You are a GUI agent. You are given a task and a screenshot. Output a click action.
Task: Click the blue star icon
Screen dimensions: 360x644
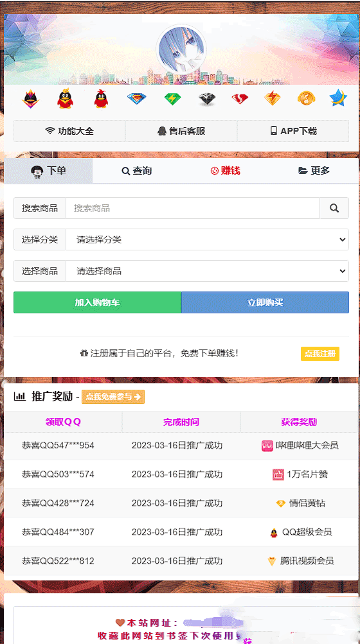(338, 98)
